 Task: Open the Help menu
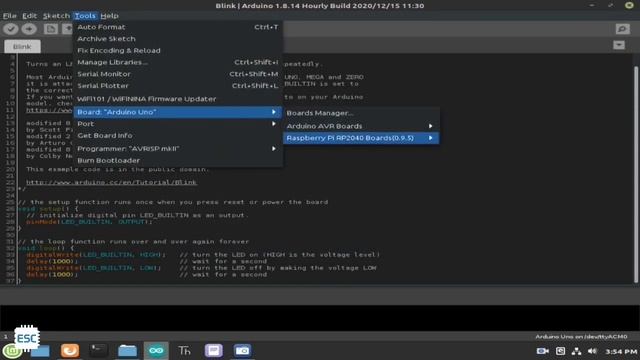[x=109, y=16]
